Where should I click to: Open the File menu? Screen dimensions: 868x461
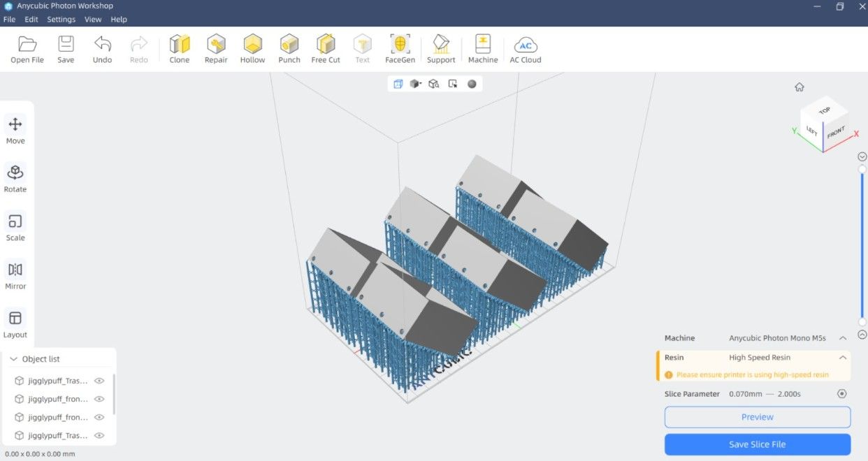(x=9, y=20)
